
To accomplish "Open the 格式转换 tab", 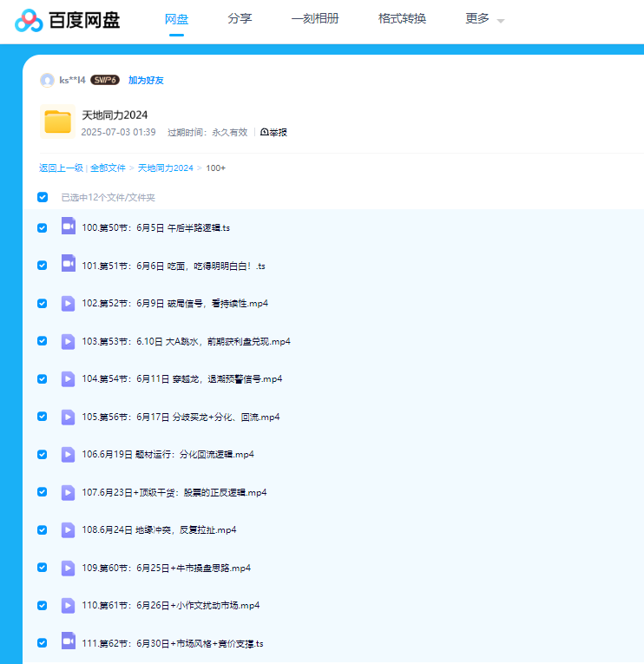I will (x=402, y=18).
